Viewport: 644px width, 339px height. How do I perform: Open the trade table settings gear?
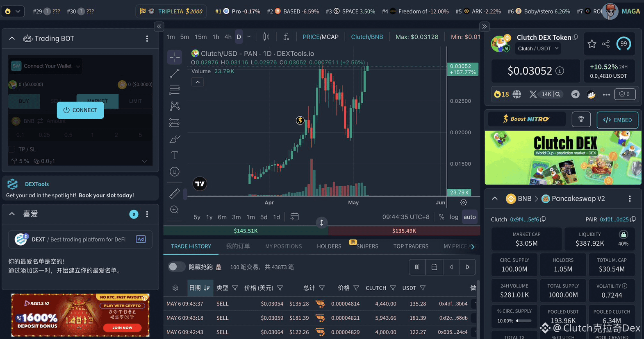click(175, 288)
